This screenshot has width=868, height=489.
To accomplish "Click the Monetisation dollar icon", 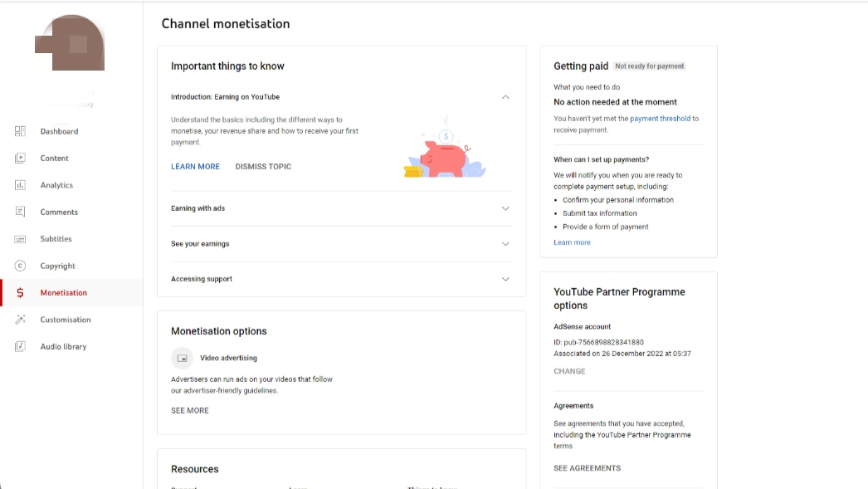I will [x=20, y=292].
